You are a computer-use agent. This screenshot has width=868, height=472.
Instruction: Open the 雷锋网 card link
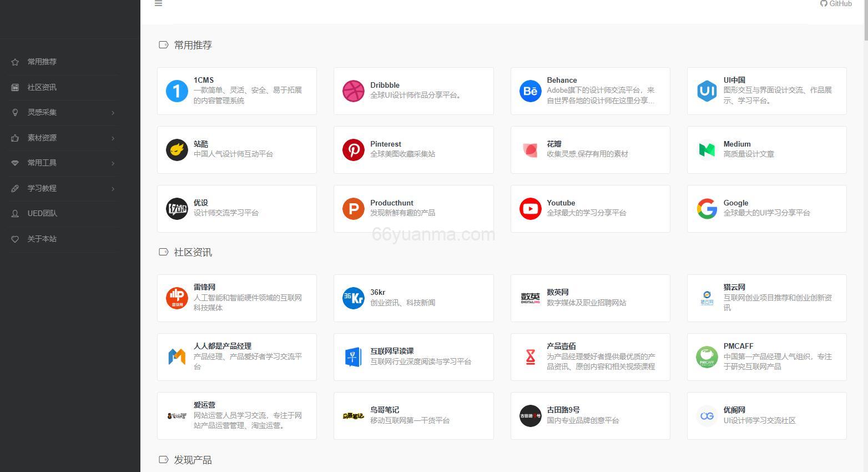(237, 298)
